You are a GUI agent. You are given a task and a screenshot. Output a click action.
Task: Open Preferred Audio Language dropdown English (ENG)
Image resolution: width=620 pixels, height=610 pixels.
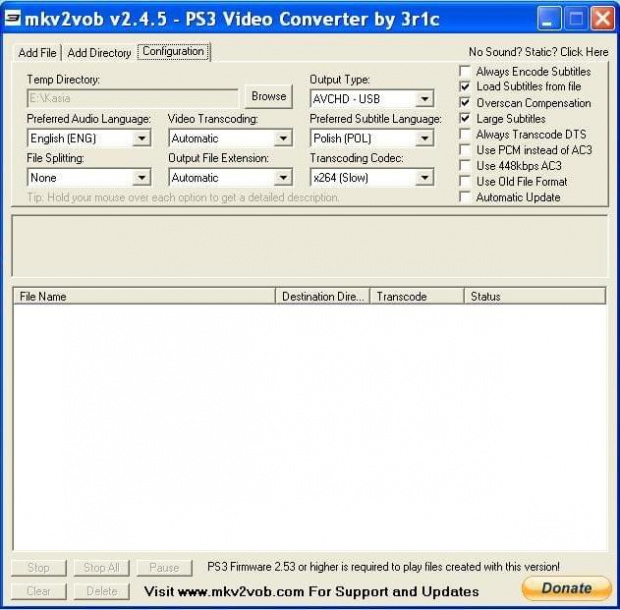89,138
